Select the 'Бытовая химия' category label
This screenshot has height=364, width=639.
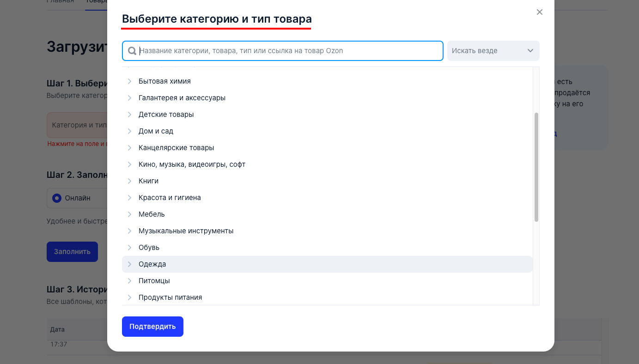coord(164,81)
